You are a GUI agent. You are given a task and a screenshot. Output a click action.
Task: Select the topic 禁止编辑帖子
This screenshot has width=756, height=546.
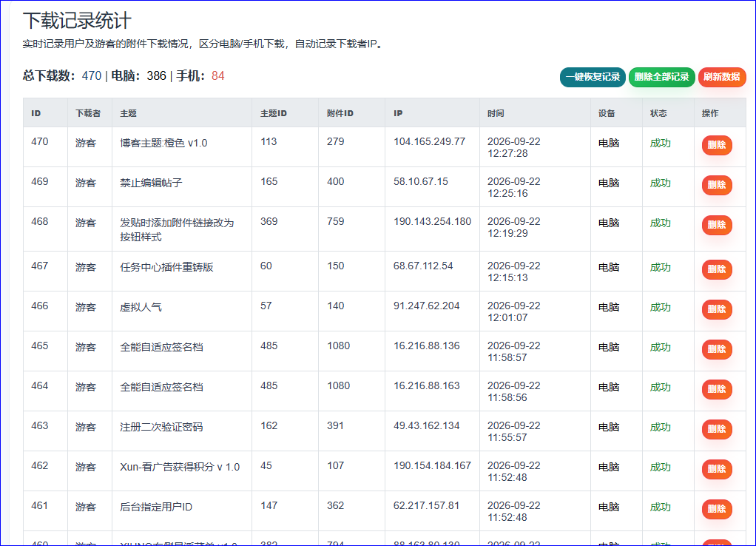151,183
